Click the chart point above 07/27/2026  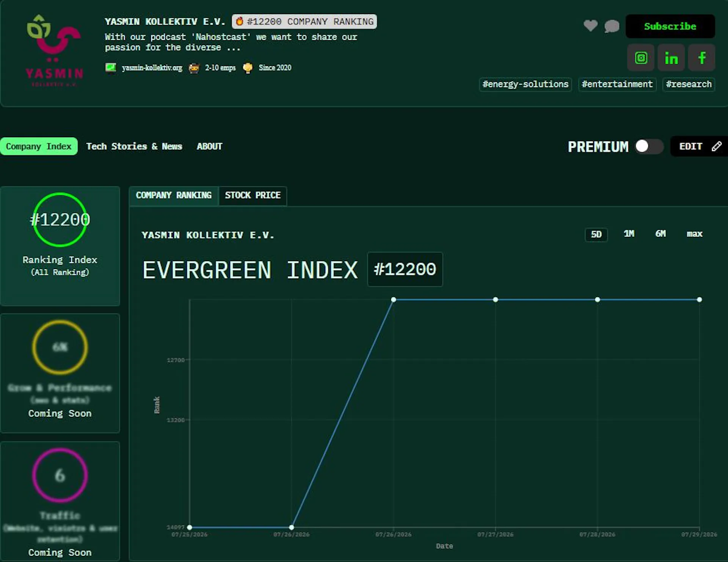(x=496, y=300)
